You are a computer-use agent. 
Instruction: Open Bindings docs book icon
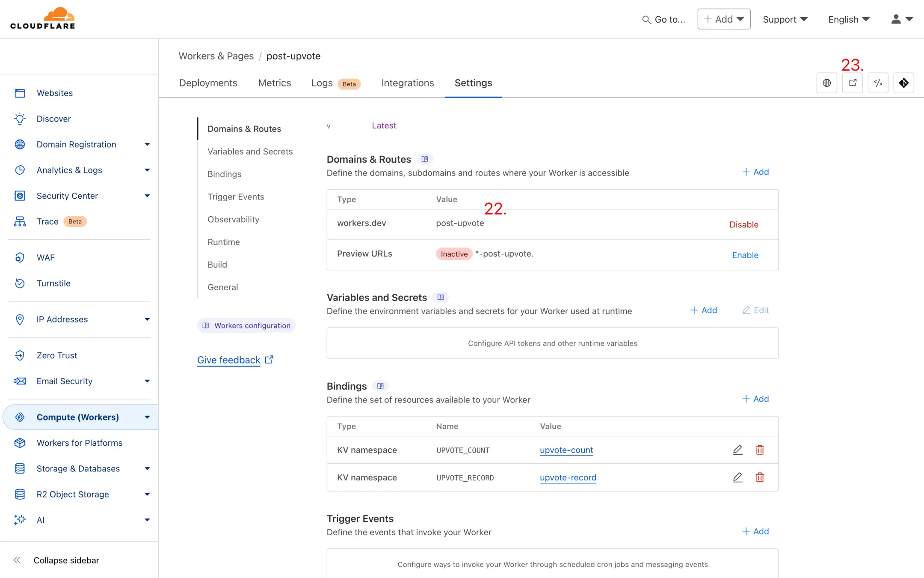coord(380,386)
